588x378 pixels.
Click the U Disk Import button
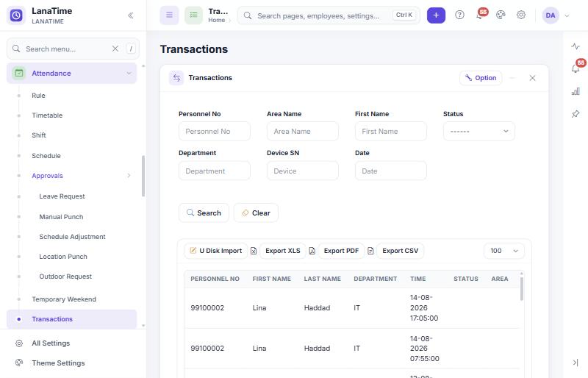(x=215, y=251)
